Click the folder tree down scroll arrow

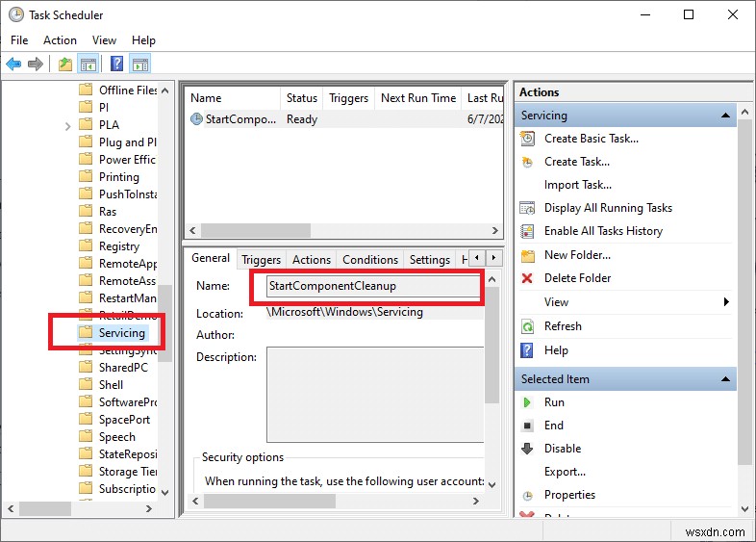[164, 493]
